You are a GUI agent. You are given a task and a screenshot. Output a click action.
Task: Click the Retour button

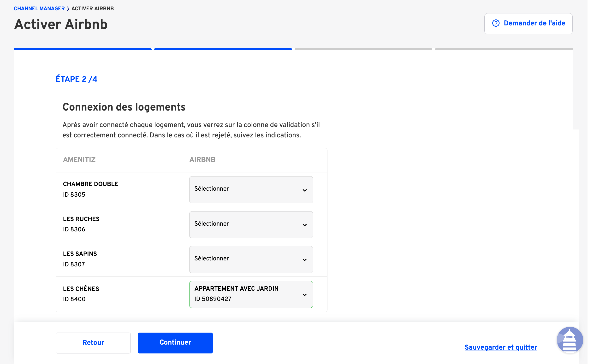pos(93,343)
